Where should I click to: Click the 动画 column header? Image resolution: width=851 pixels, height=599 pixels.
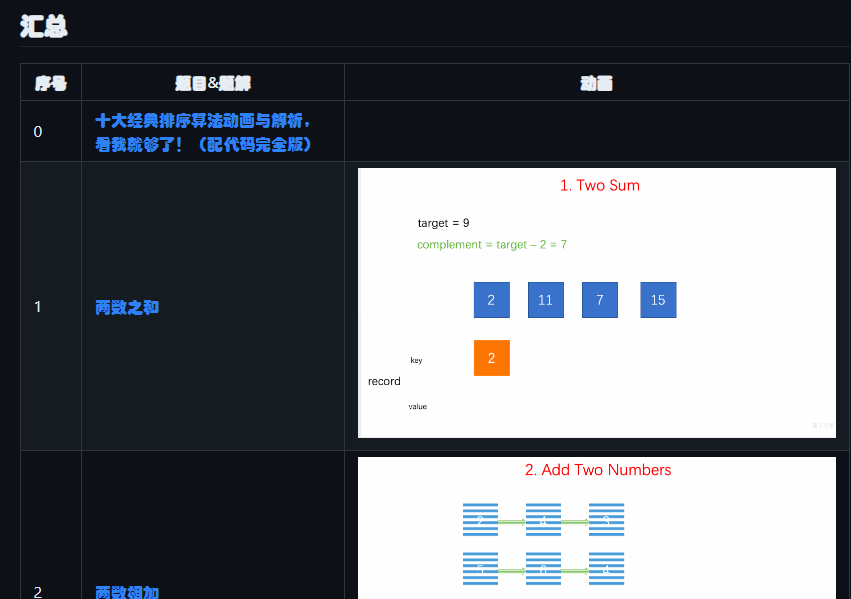[x=597, y=82]
